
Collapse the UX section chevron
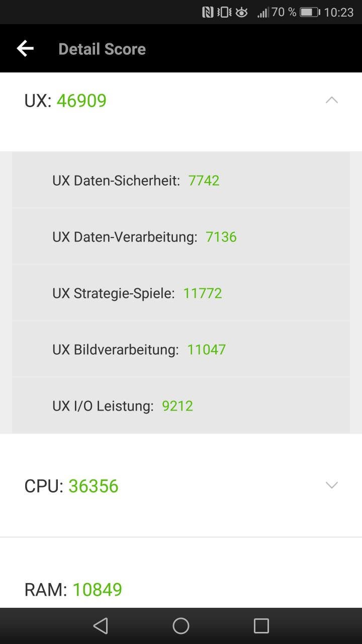pos(332,100)
